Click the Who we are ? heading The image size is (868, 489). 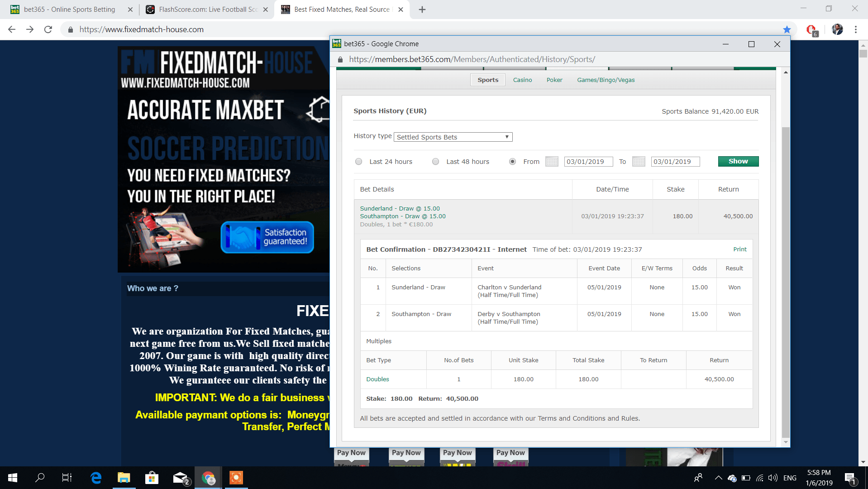[153, 288]
